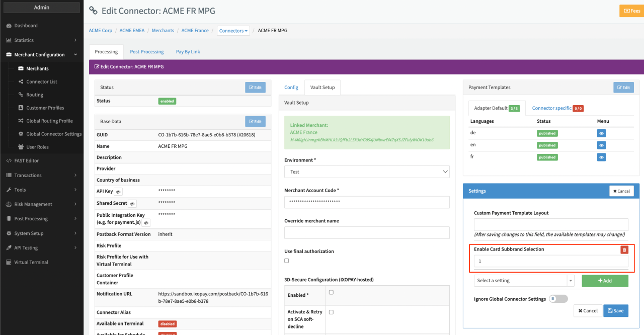
Task: Click the red trash delete setting icon
Action: click(624, 250)
